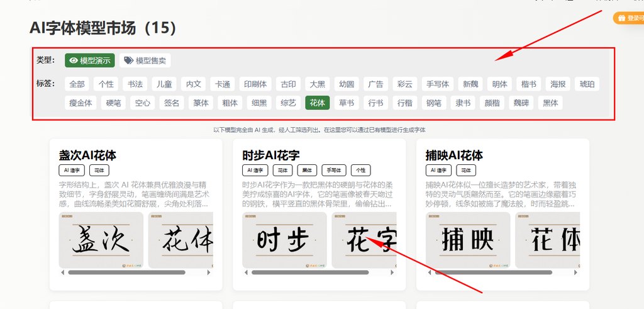Apply the 瘦金体 tag filter
644x309 pixels.
(80, 103)
